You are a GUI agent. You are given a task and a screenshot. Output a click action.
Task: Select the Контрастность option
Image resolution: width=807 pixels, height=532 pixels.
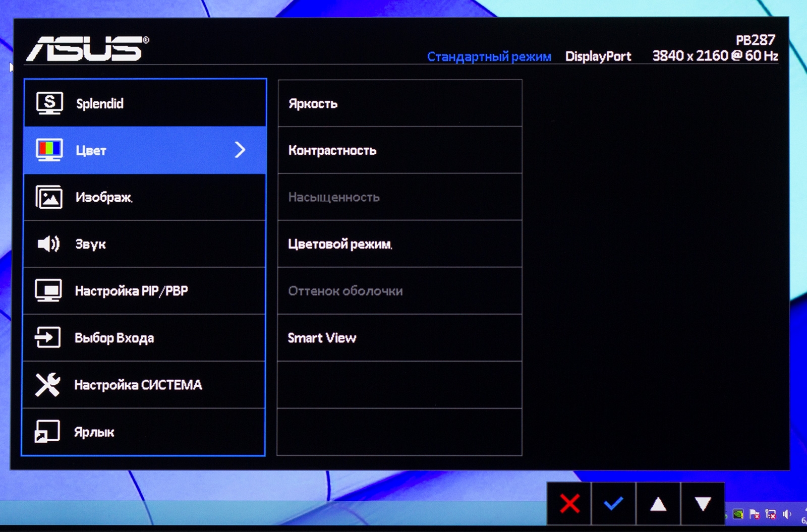tap(399, 150)
